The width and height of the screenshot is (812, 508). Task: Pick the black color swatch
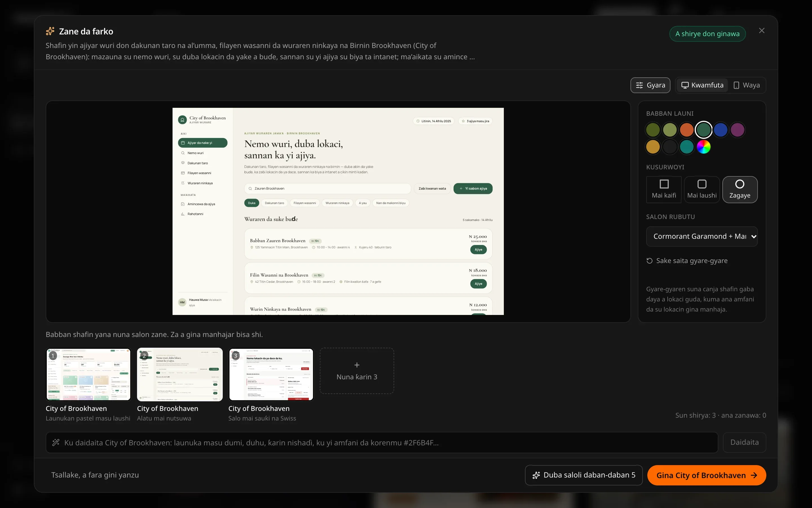pyautogui.click(x=670, y=147)
